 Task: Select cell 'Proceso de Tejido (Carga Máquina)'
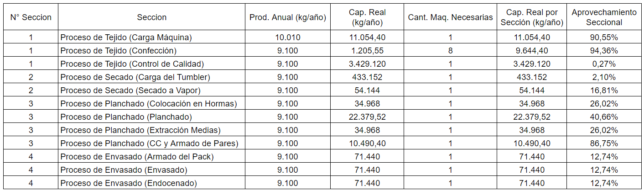(x=151, y=37)
